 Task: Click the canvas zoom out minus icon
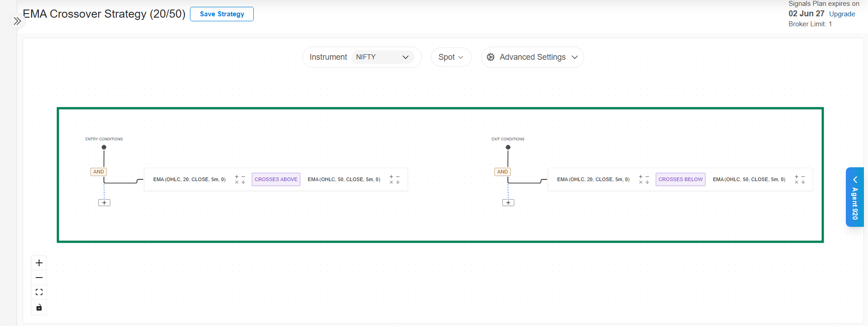point(39,278)
